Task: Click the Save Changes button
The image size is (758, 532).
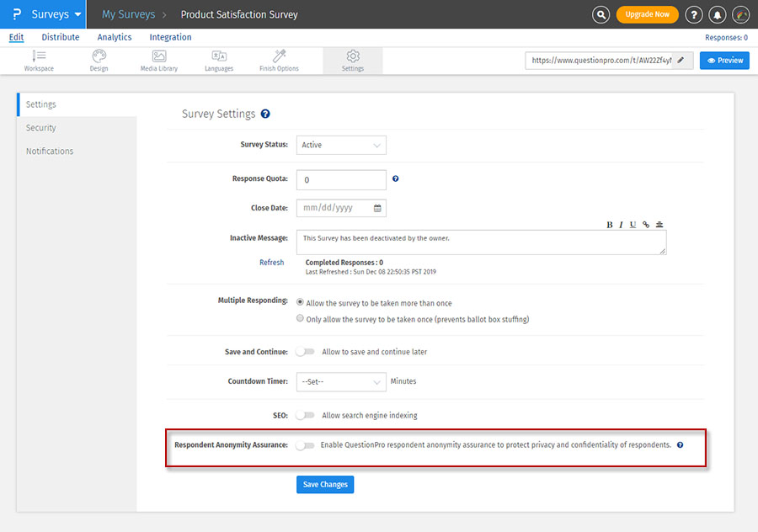Action: (x=325, y=485)
